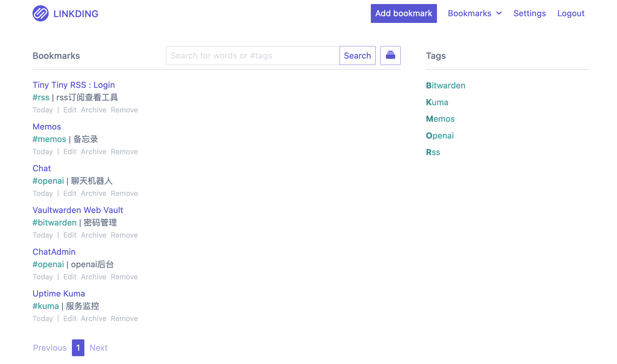Expand the Bookmarks dropdown chevron
Image resolution: width=617 pixels, height=364 pixels.
[499, 13]
